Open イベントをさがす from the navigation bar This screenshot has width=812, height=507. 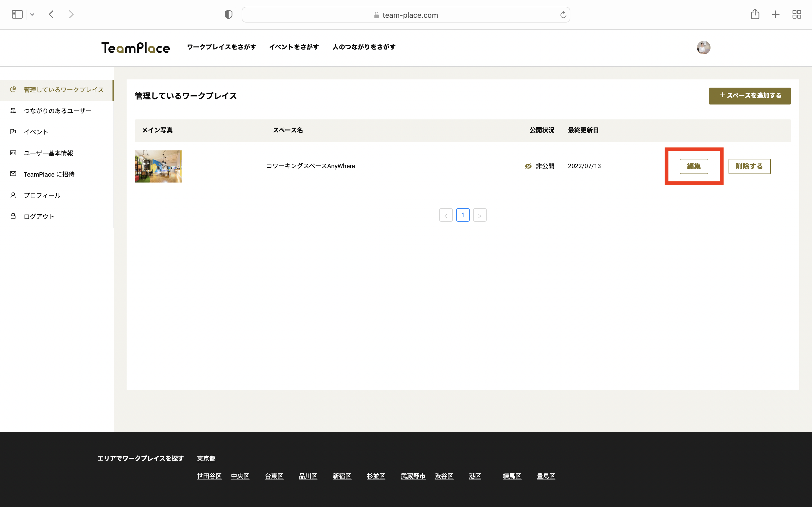pos(294,47)
